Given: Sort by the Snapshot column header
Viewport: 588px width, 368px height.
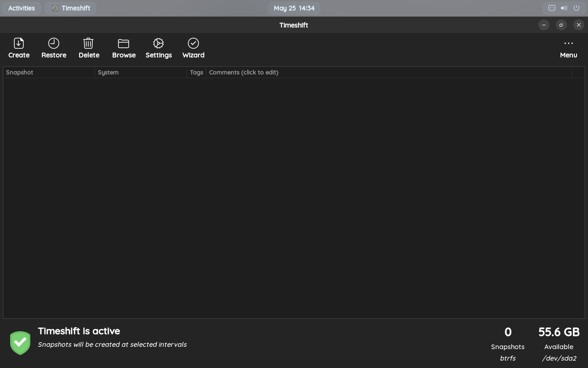Looking at the screenshot, I should (49, 72).
